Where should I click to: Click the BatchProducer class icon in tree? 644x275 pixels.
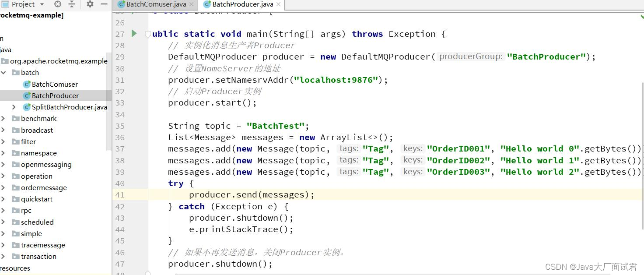(27, 95)
